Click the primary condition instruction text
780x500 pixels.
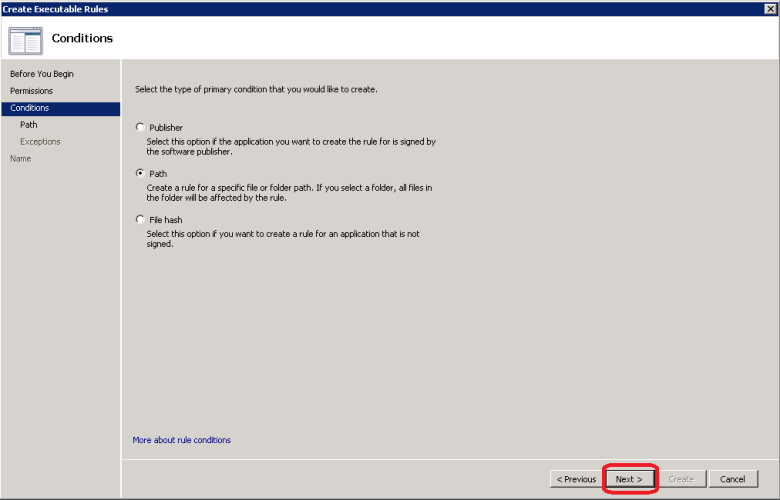tap(255, 90)
